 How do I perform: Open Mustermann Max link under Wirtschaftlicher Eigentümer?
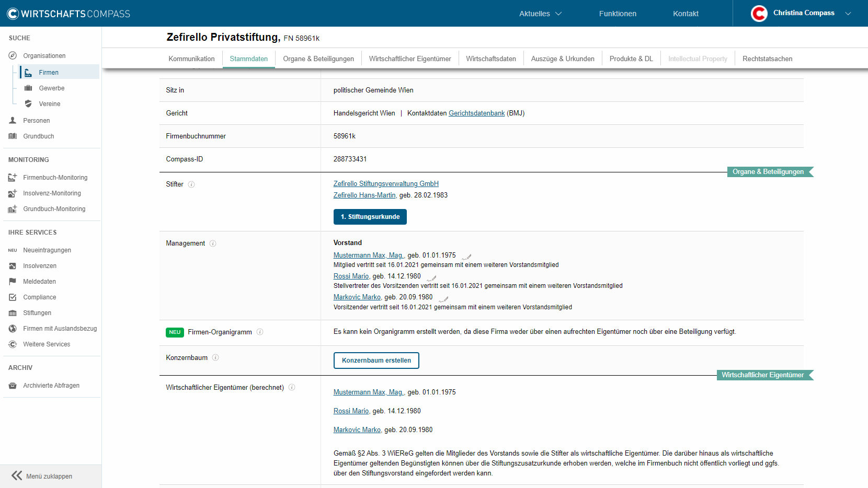369,392
